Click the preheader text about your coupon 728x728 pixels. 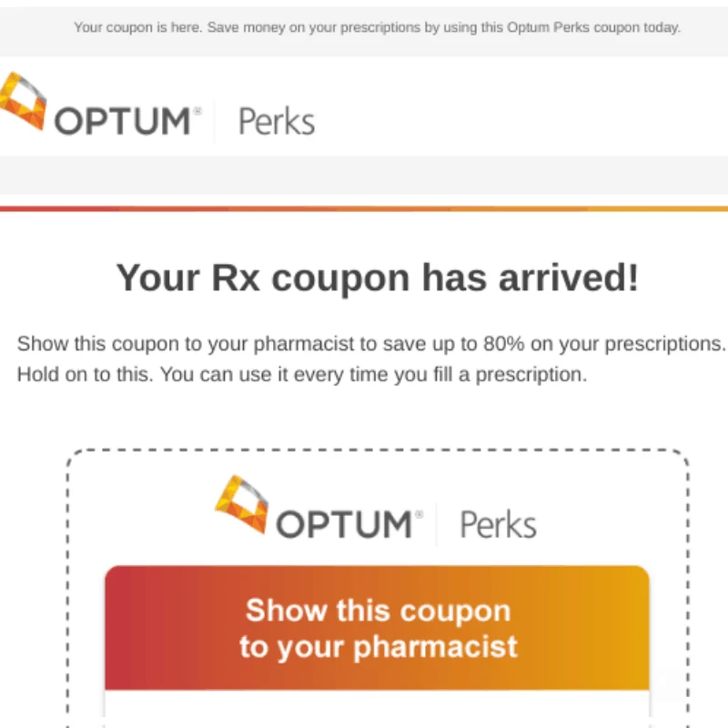tap(377, 27)
